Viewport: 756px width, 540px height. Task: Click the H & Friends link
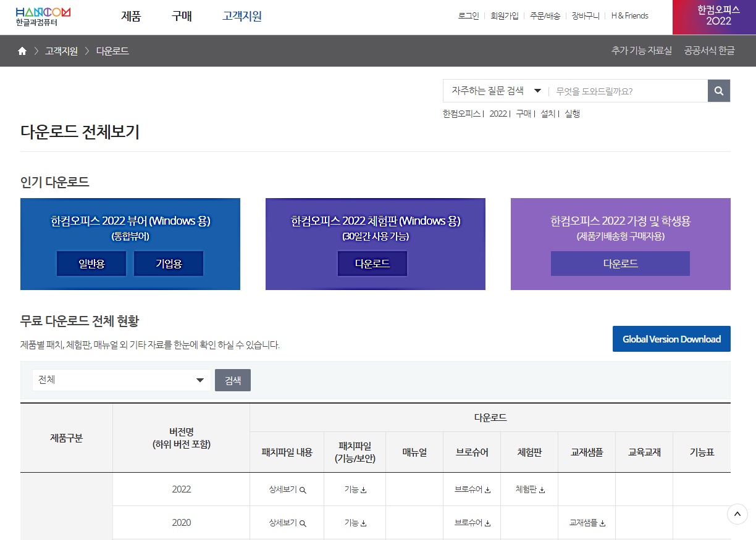click(629, 16)
